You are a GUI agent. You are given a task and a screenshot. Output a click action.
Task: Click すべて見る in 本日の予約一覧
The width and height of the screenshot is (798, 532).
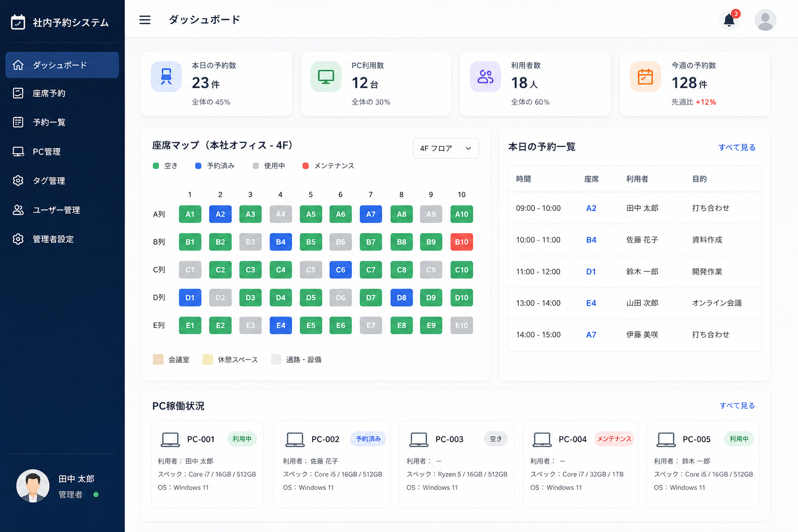737,148
